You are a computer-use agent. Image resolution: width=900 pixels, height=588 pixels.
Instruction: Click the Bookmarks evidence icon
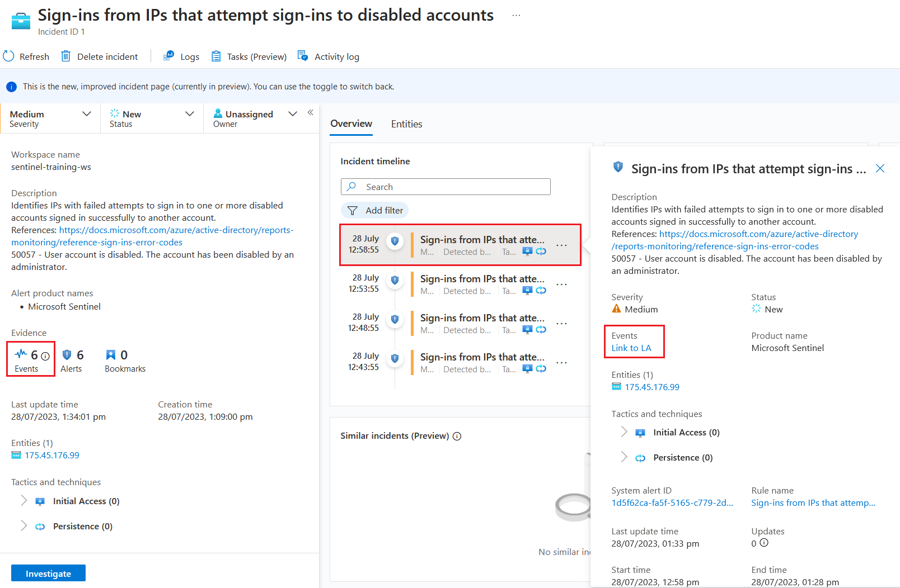[x=111, y=355]
